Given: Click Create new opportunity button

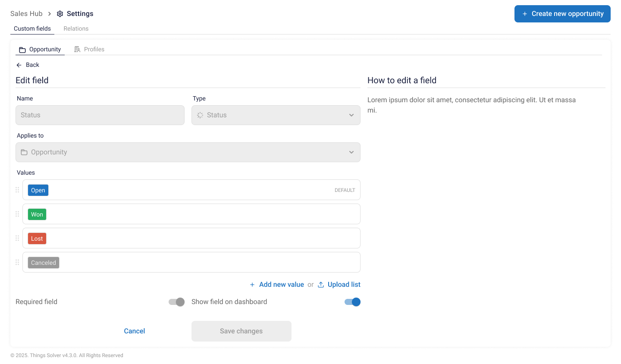Looking at the screenshot, I should (x=562, y=14).
